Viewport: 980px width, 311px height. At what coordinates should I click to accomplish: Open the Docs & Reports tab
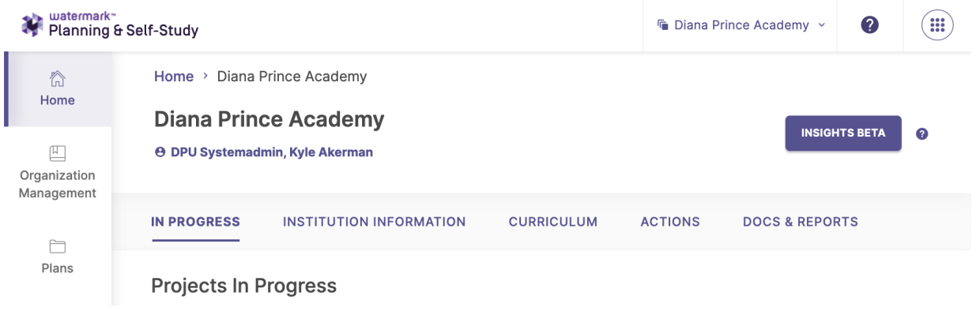800,222
